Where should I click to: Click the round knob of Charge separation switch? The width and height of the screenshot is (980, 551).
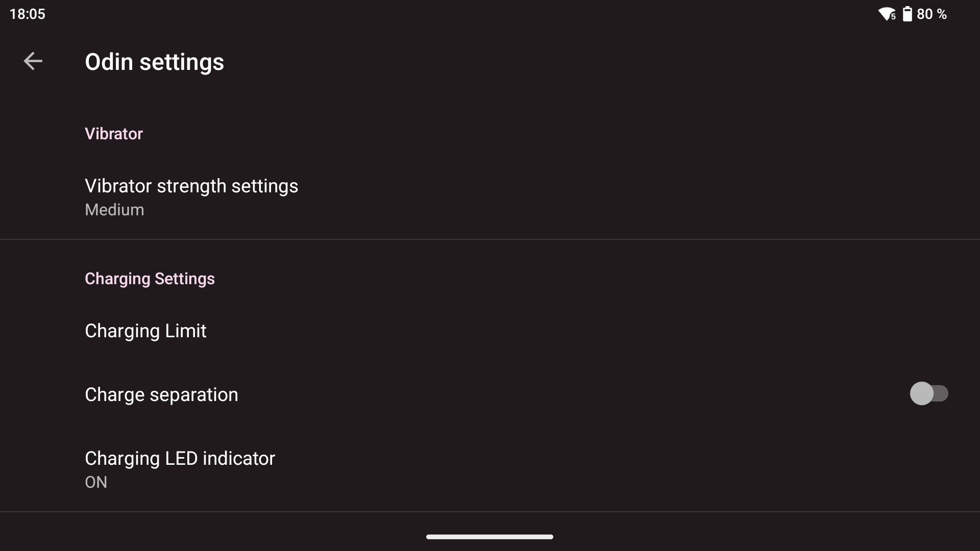coord(922,394)
